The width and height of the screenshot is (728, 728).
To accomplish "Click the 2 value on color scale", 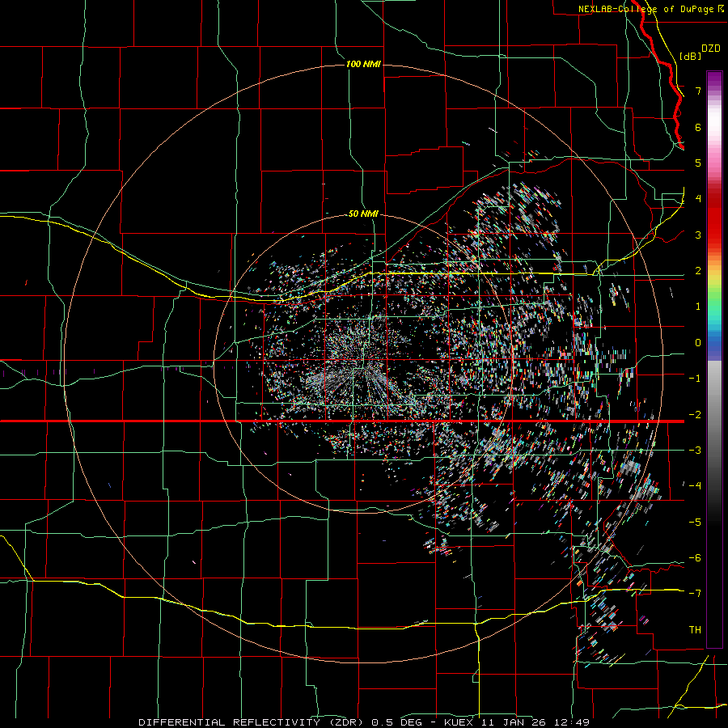I will (698, 270).
